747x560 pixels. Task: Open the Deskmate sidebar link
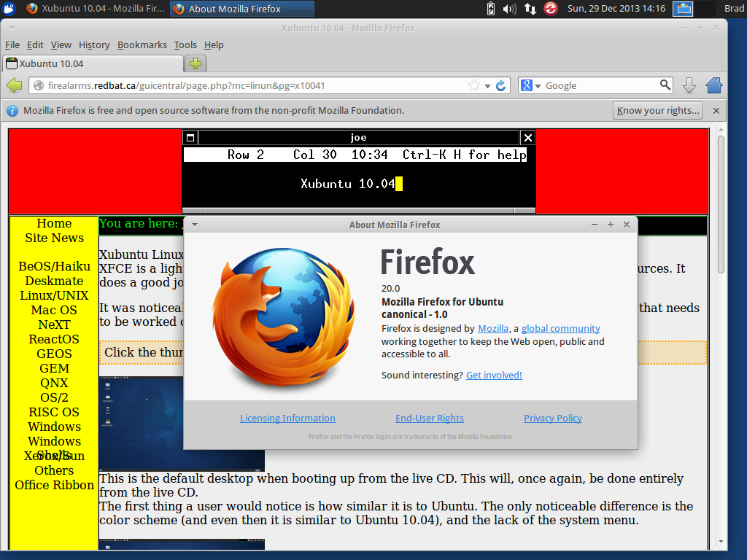pos(54,281)
